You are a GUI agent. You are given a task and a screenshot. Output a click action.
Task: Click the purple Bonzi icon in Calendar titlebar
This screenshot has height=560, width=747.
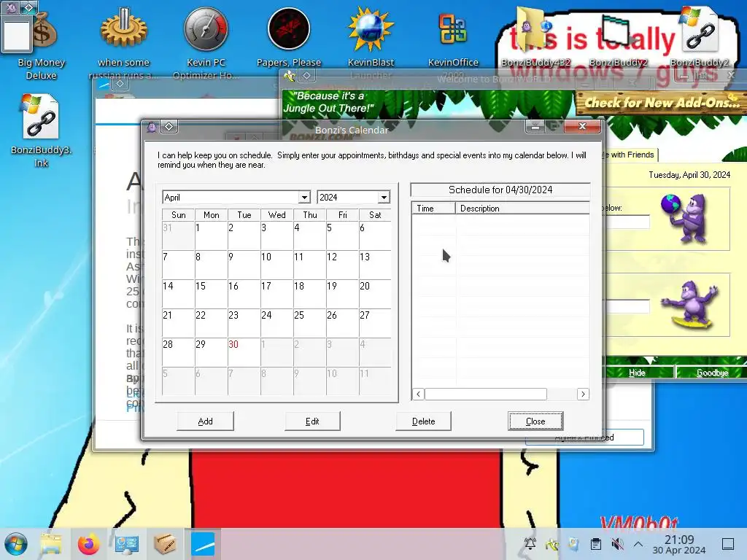(152, 127)
